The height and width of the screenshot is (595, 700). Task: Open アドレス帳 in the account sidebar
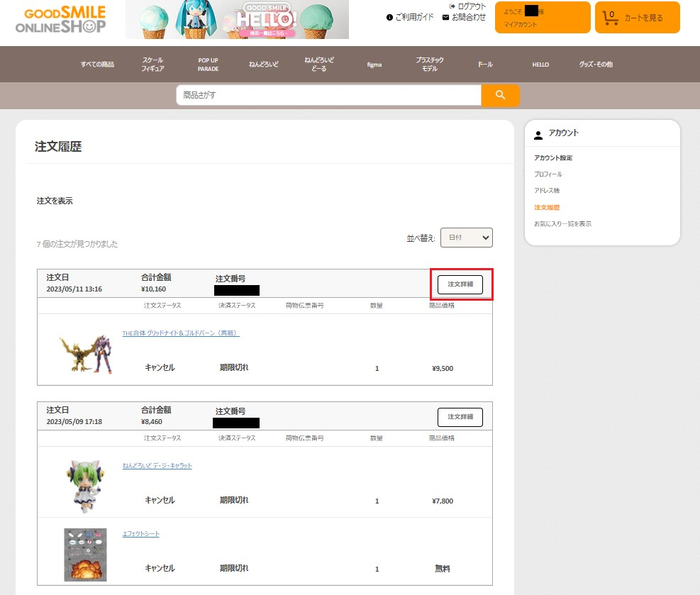(546, 191)
